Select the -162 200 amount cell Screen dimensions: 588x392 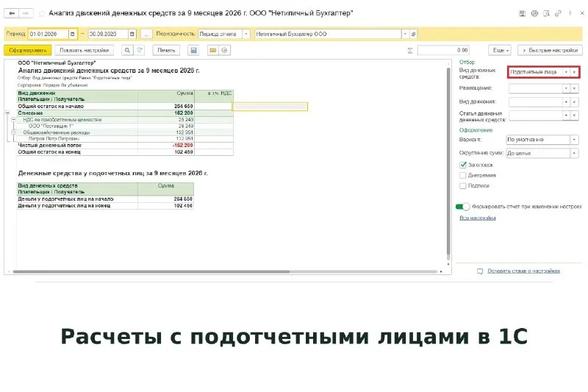(x=166, y=145)
